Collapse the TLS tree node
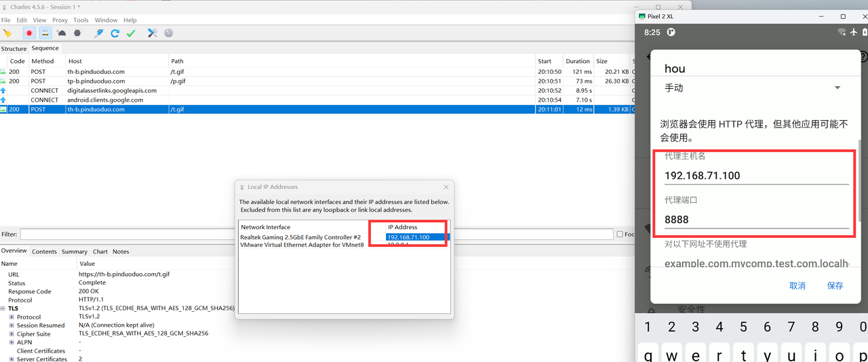The width and height of the screenshot is (868, 362). point(4,308)
